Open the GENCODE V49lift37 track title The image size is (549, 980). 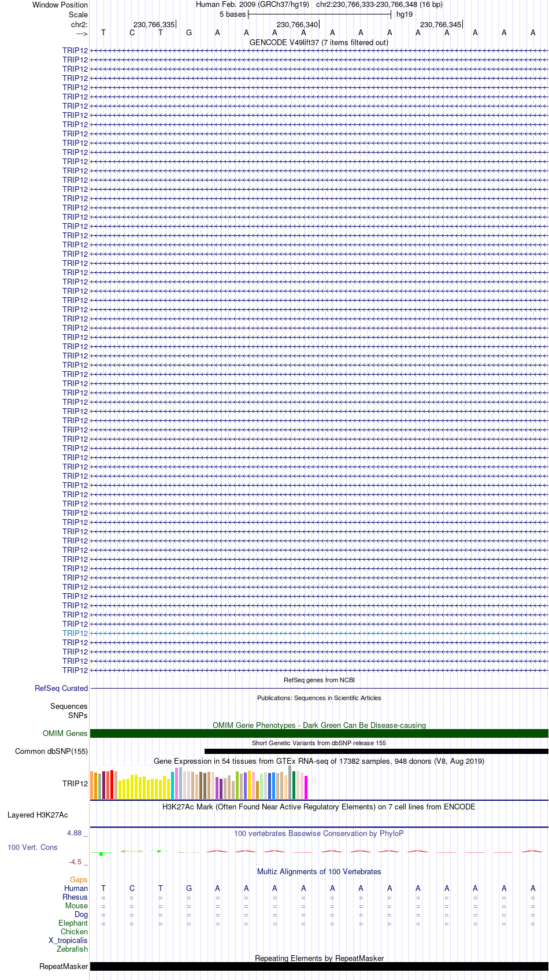[319, 42]
